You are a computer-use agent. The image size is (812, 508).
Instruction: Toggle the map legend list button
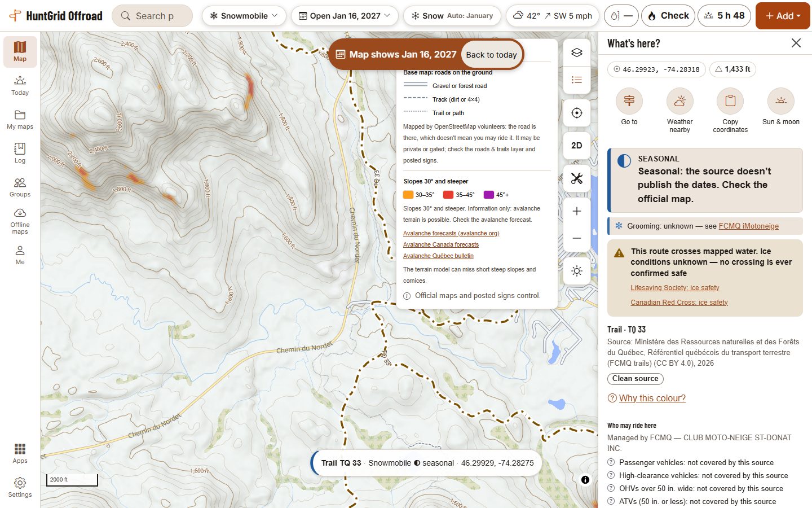tap(577, 80)
